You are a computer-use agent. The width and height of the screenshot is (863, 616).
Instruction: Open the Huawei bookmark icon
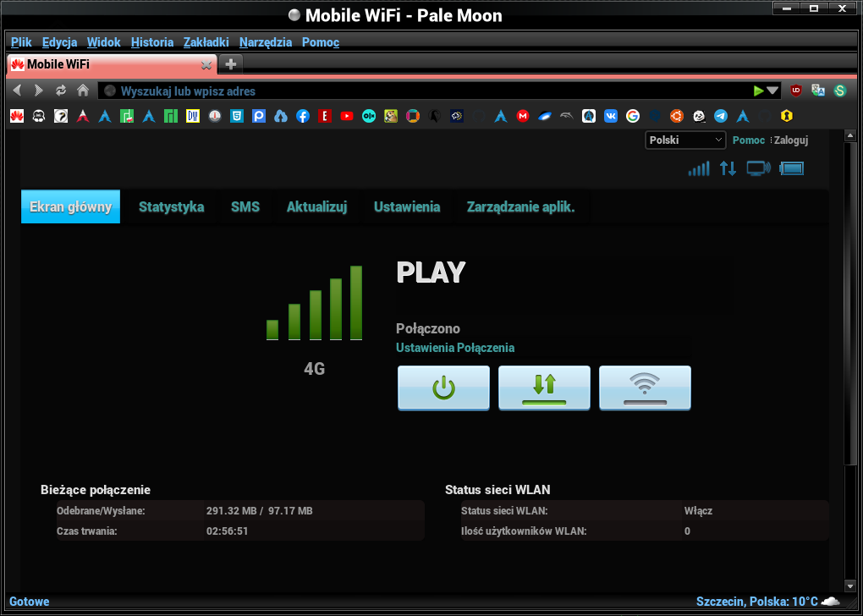coord(17,116)
